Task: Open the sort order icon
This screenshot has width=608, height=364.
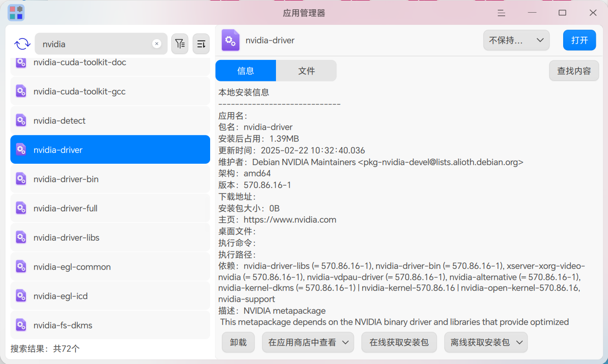Action: [x=201, y=44]
